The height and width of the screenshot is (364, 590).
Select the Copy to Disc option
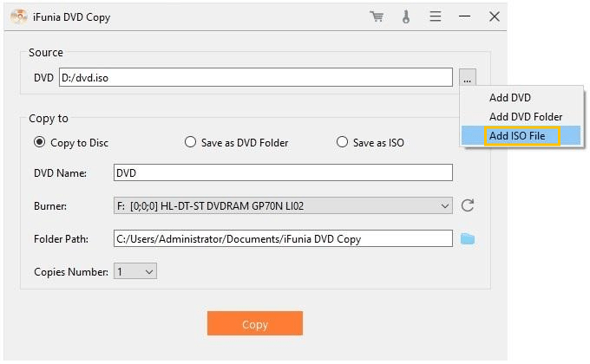39,142
